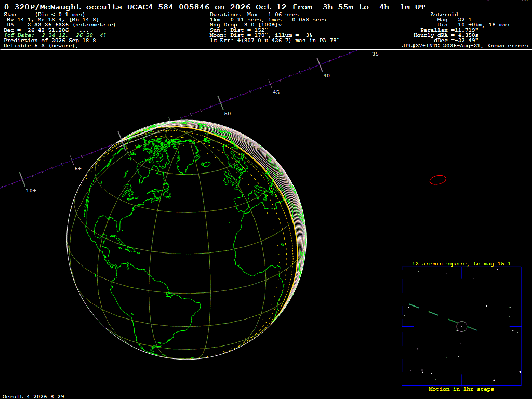
Task: Click the JPL#37 orbit source text
Action: click(x=465, y=46)
